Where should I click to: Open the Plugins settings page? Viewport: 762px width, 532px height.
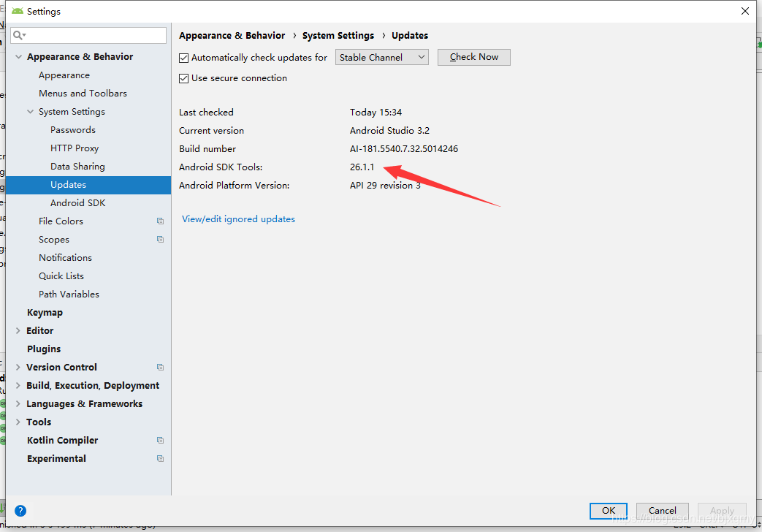tap(44, 349)
